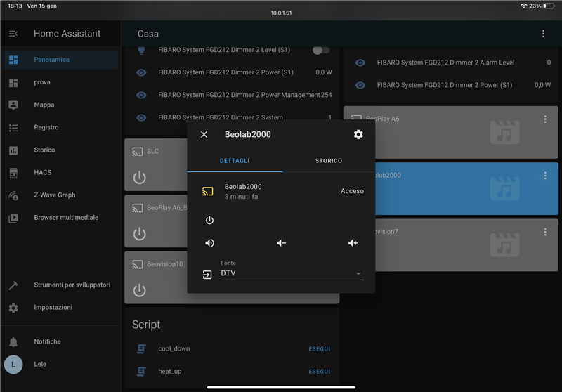Toggle power on the Beovision10 card
Viewport: 562px width, 392px height.
click(140, 290)
